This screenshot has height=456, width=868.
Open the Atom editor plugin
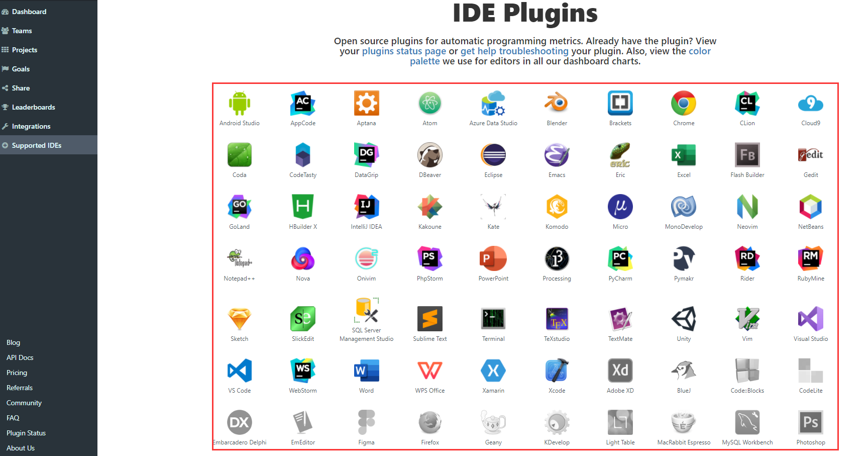point(430,103)
